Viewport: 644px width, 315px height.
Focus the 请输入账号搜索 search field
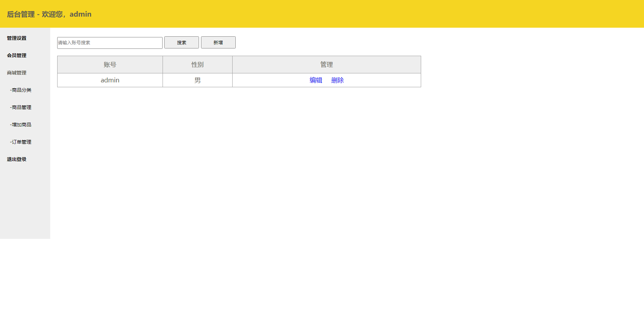coord(110,43)
